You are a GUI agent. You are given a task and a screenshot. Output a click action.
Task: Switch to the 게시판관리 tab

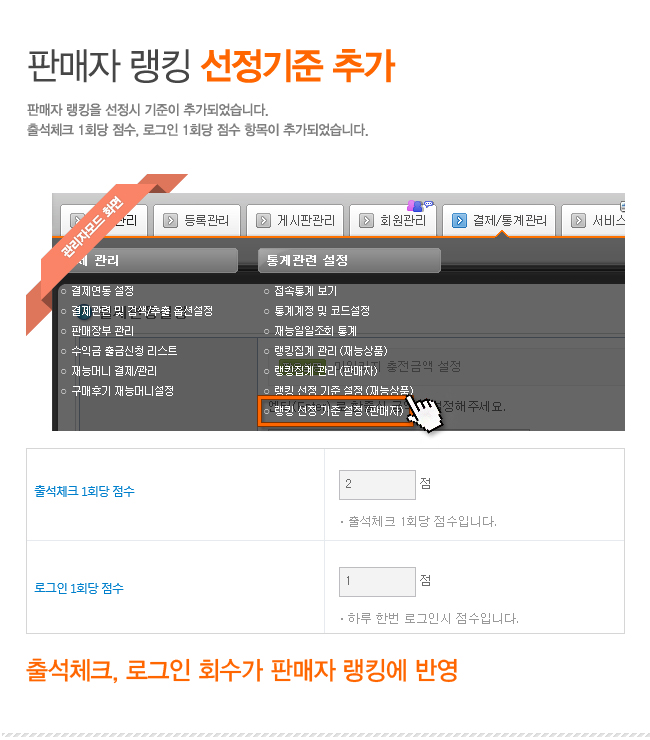[295, 220]
